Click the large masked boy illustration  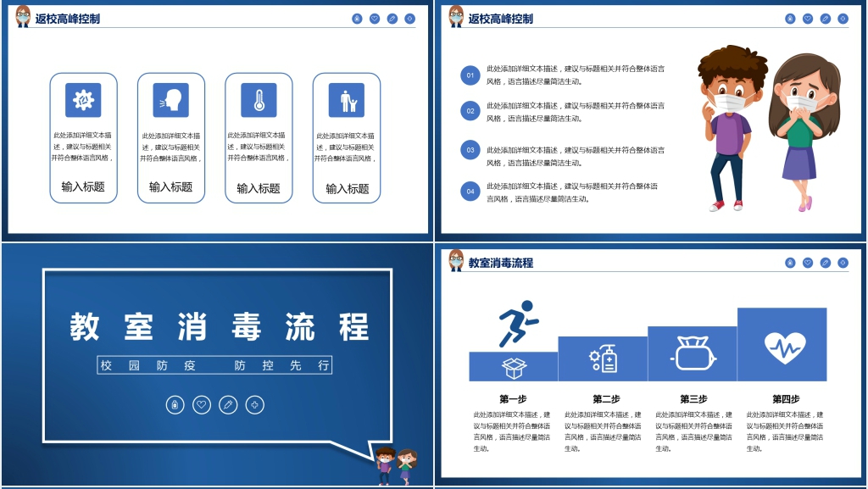(x=726, y=127)
